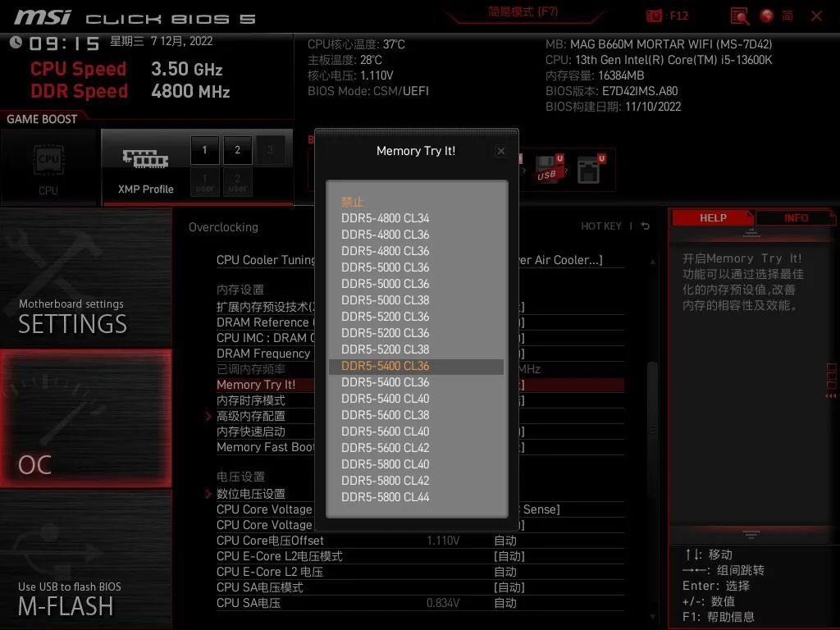Select CPU SA电压 row
The image size is (840, 630).
tap(420, 603)
